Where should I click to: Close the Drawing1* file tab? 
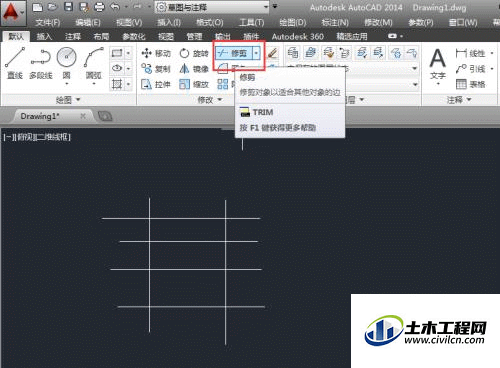coord(83,116)
